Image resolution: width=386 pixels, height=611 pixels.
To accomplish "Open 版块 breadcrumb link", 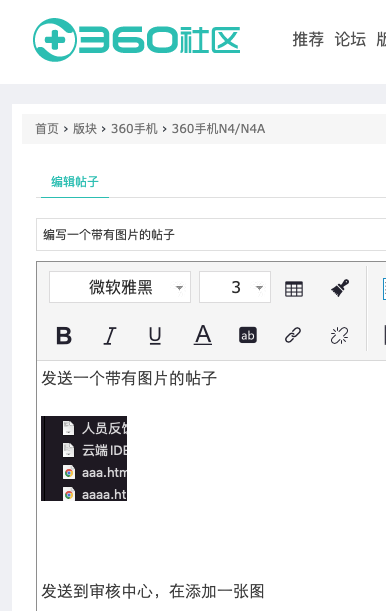I will pyautogui.click(x=85, y=129).
